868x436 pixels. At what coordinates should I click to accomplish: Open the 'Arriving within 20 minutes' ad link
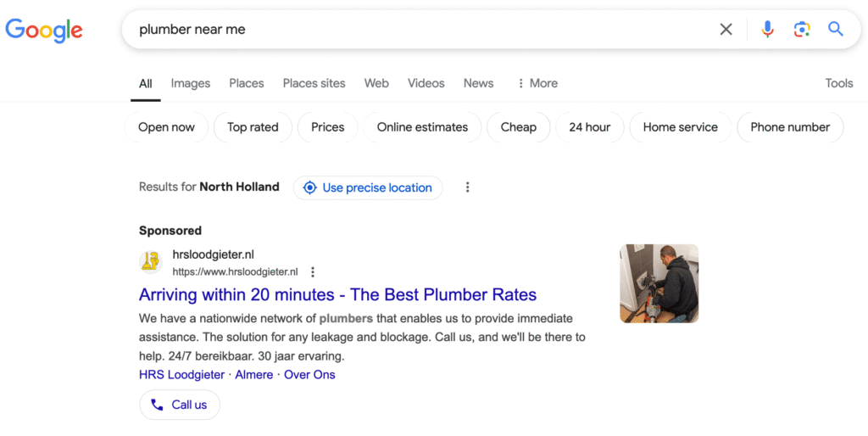click(x=337, y=295)
